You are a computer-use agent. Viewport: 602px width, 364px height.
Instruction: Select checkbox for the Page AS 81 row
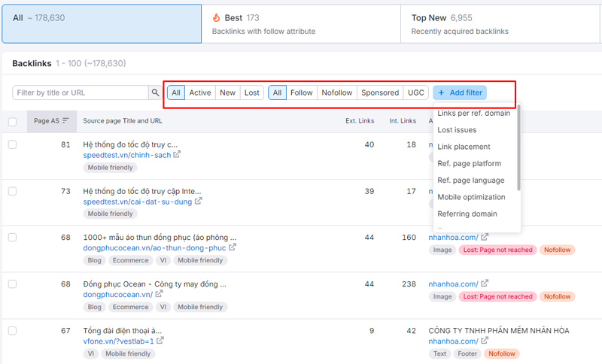(12, 144)
